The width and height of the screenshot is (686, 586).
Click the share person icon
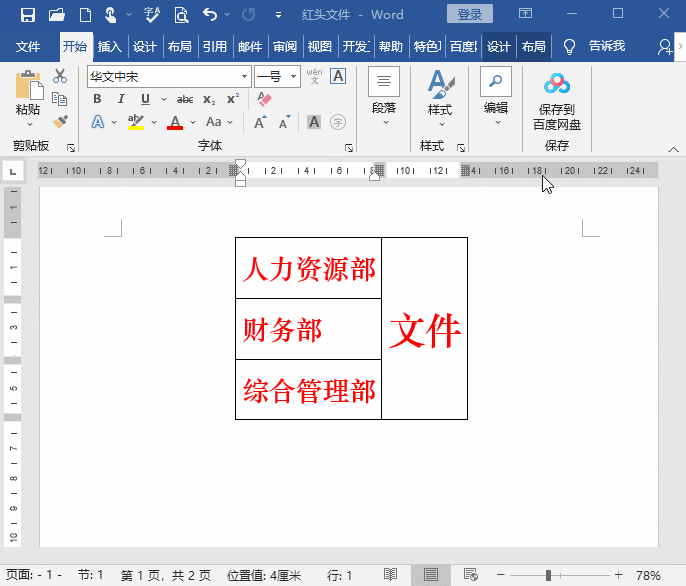[x=665, y=46]
